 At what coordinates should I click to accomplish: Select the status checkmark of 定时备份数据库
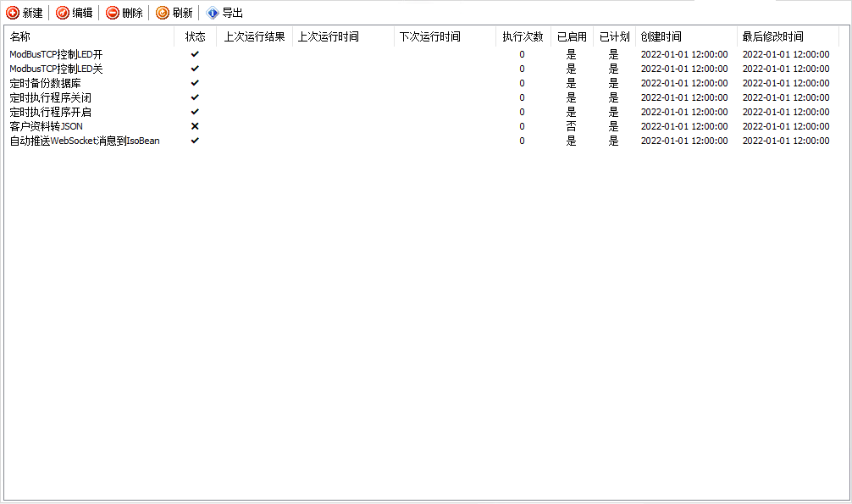point(195,83)
